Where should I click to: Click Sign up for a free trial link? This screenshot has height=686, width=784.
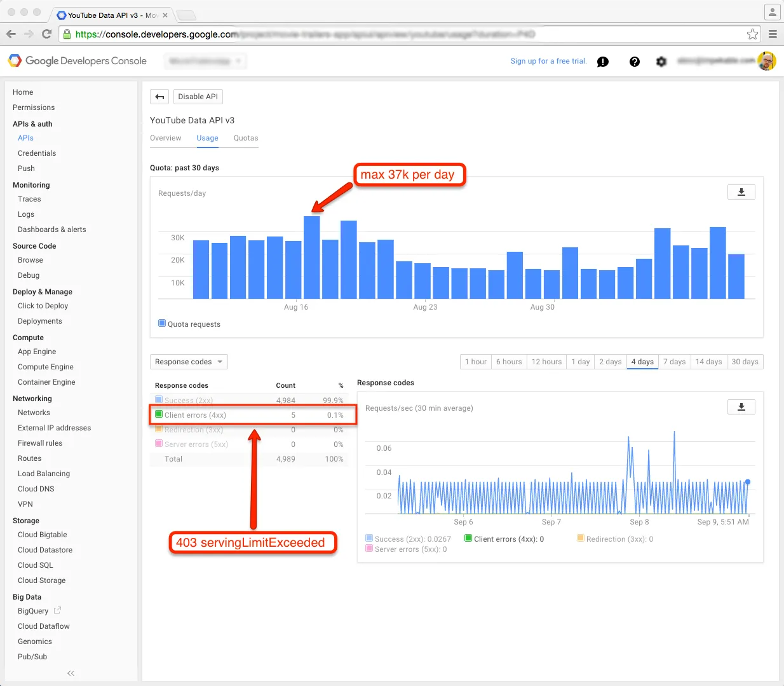click(549, 61)
